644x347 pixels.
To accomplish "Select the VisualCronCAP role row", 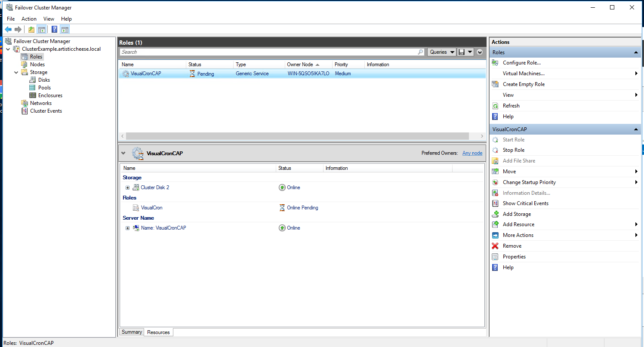I will (302, 74).
